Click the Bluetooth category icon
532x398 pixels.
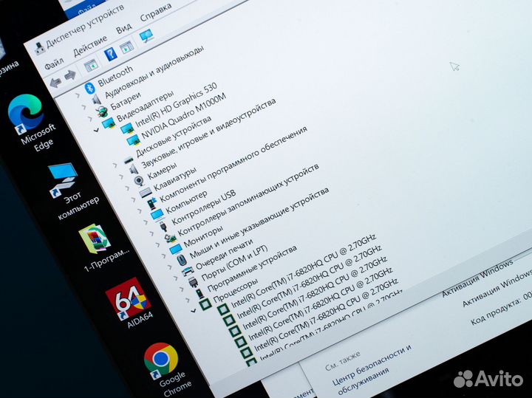pos(89,88)
